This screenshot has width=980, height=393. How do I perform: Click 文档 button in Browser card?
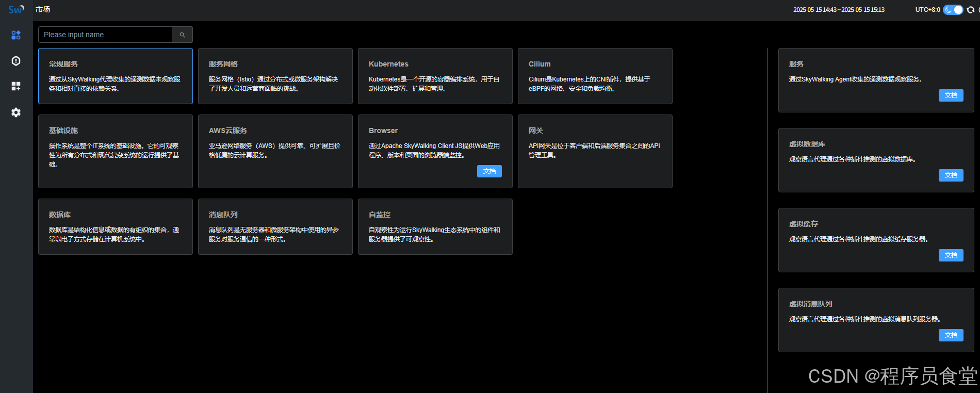(x=489, y=171)
